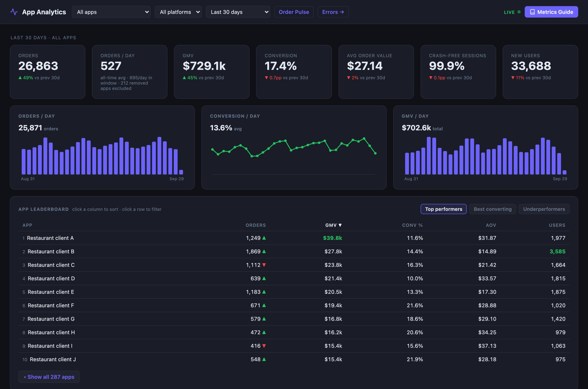Switch to Best converting tab
The height and width of the screenshot is (389, 588).
pyautogui.click(x=492, y=209)
